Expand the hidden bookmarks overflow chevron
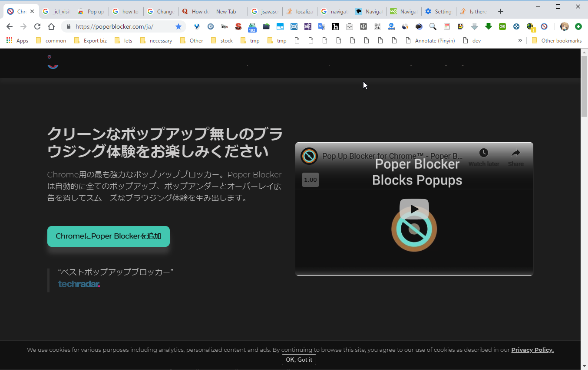This screenshot has width=588, height=370. [x=520, y=40]
